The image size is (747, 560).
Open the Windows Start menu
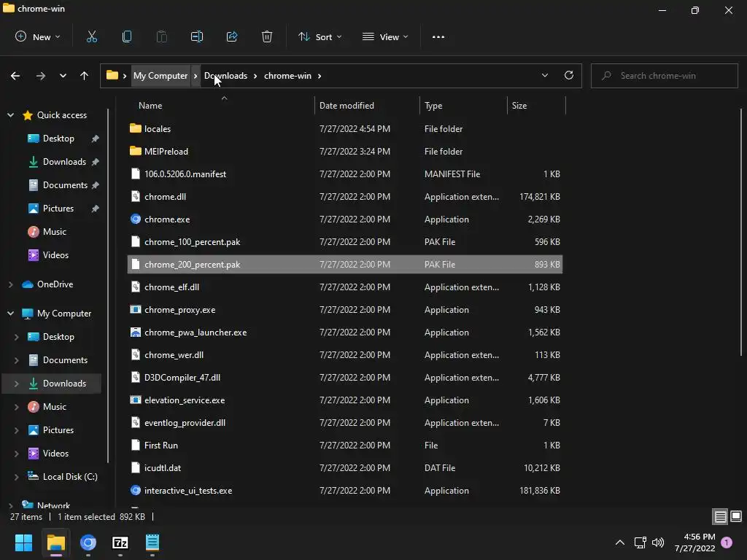[x=24, y=542]
